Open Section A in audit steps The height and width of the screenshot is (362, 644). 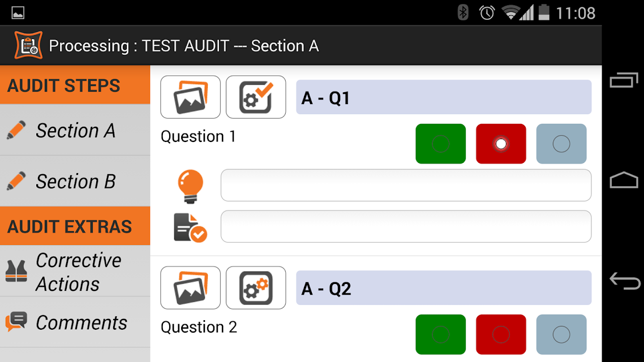pyautogui.click(x=75, y=130)
